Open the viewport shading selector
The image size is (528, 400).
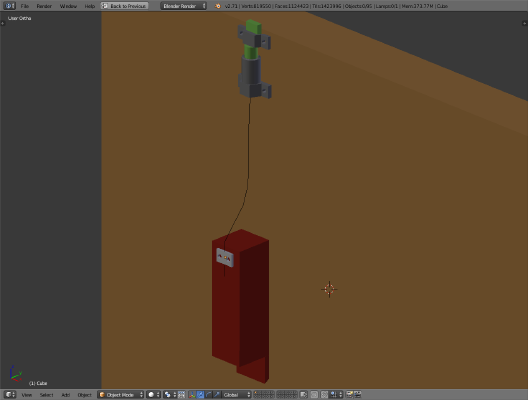(154, 395)
